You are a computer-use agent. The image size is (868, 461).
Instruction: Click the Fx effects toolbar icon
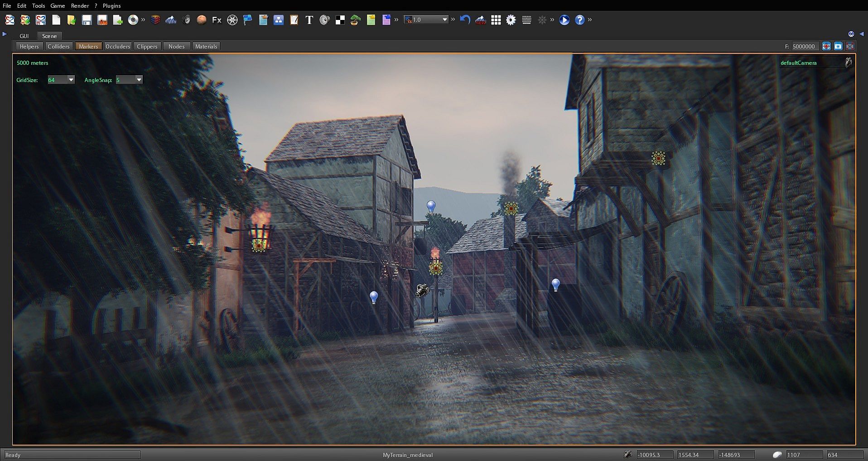[x=217, y=20]
